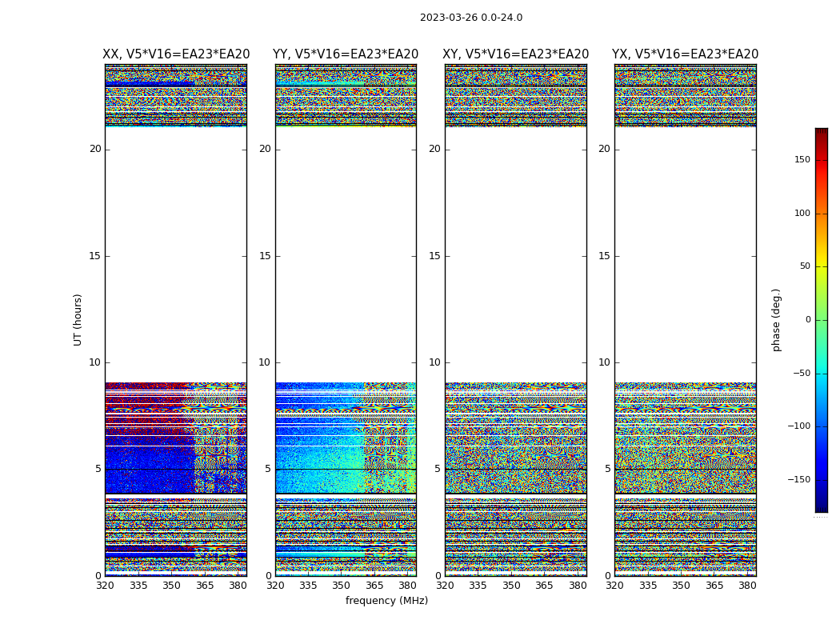
Task: Click the 150 tick label on colorbar
Action: point(802,159)
